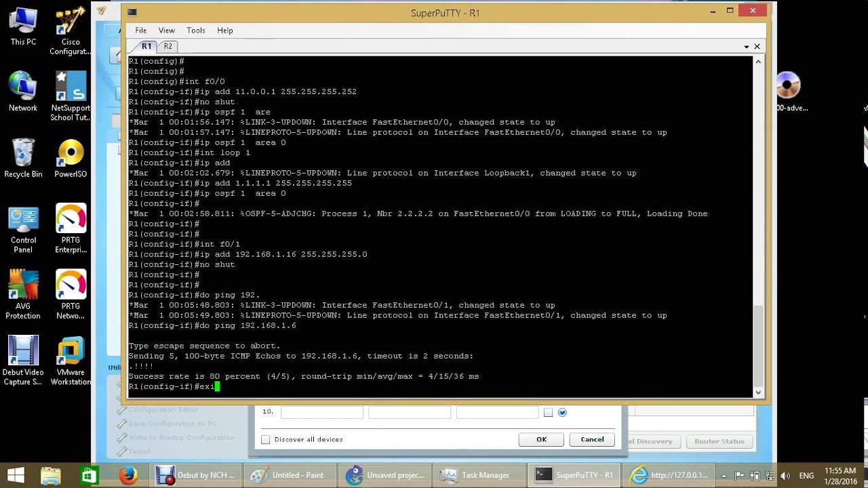The image size is (868, 488).
Task: Launch PRTG Network Monitor shortcut
Action: pos(71,295)
